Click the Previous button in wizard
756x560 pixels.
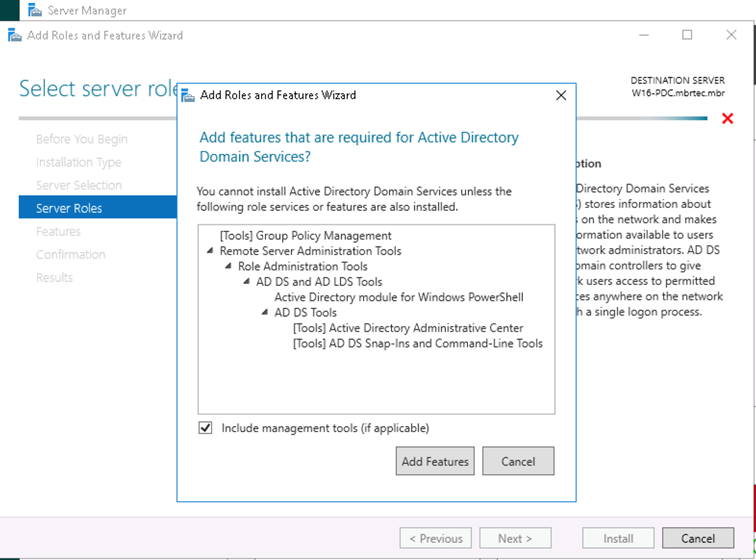[x=435, y=538]
